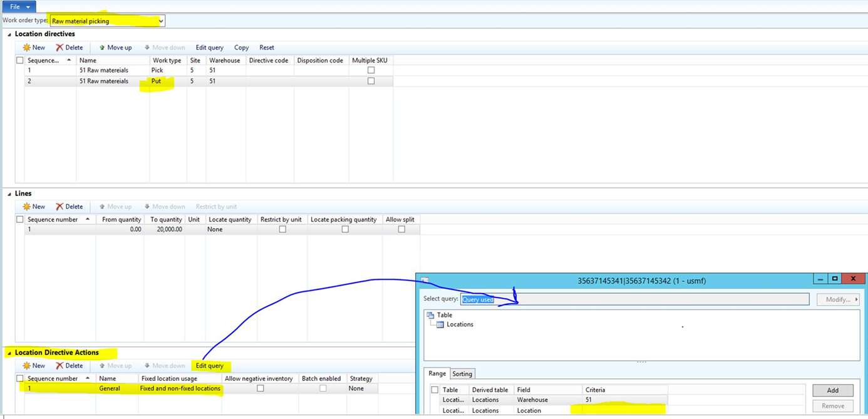Click the Add button in the Range panel

coord(832,390)
